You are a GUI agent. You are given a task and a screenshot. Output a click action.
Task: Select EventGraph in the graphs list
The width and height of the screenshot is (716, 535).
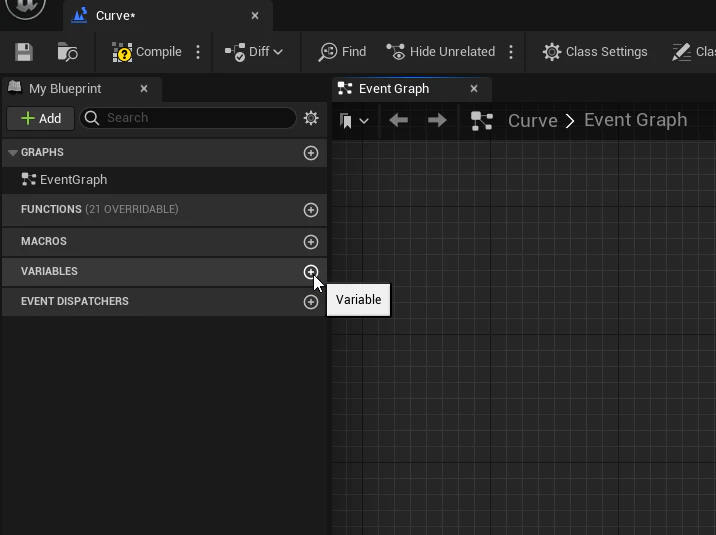pyautogui.click(x=64, y=180)
